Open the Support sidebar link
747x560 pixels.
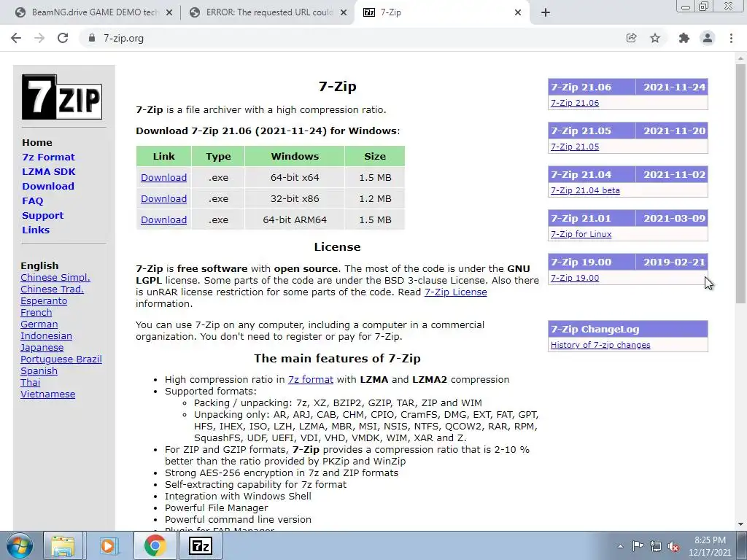(42, 215)
